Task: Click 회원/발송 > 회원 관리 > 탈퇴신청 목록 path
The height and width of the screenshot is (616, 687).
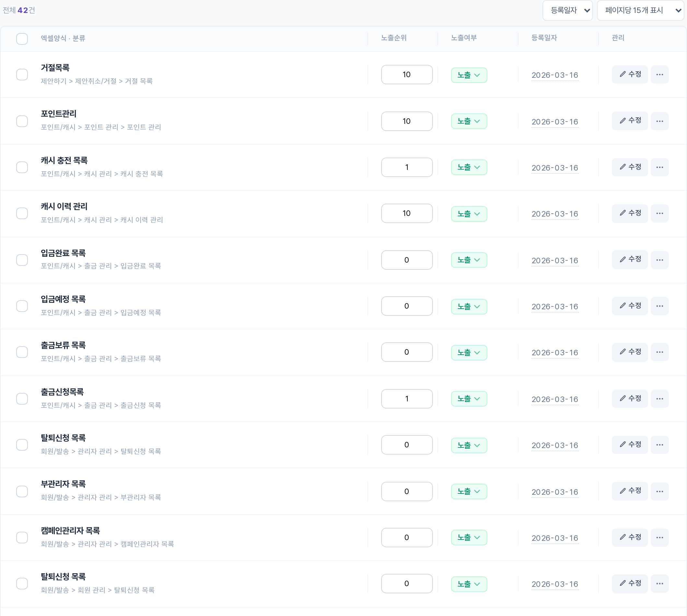Action: click(98, 590)
